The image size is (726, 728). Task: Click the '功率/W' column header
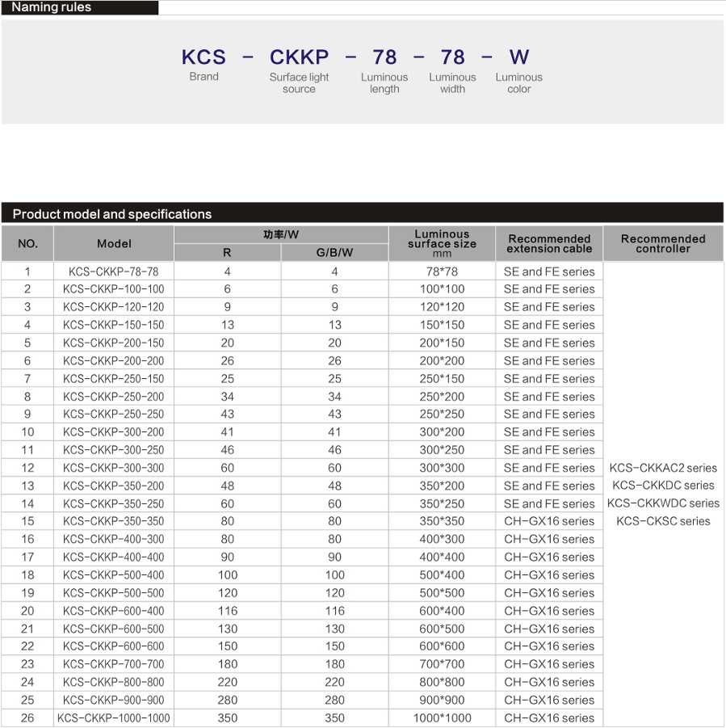[281, 234]
